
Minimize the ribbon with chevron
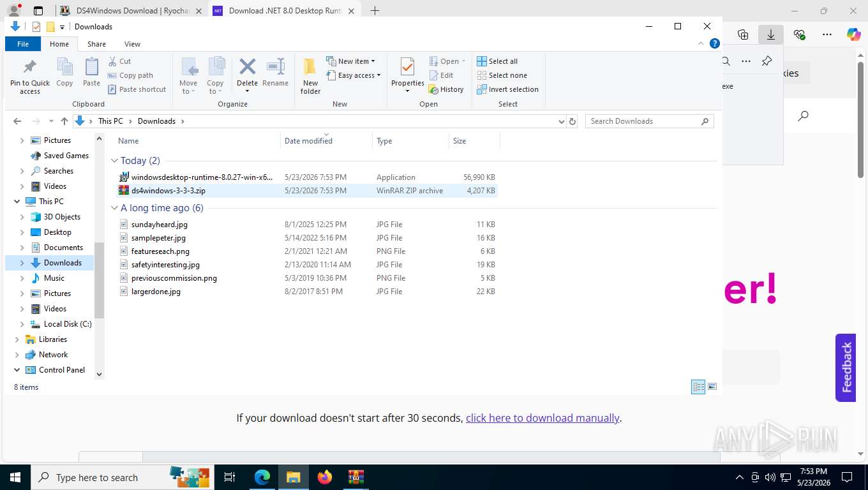(702, 44)
